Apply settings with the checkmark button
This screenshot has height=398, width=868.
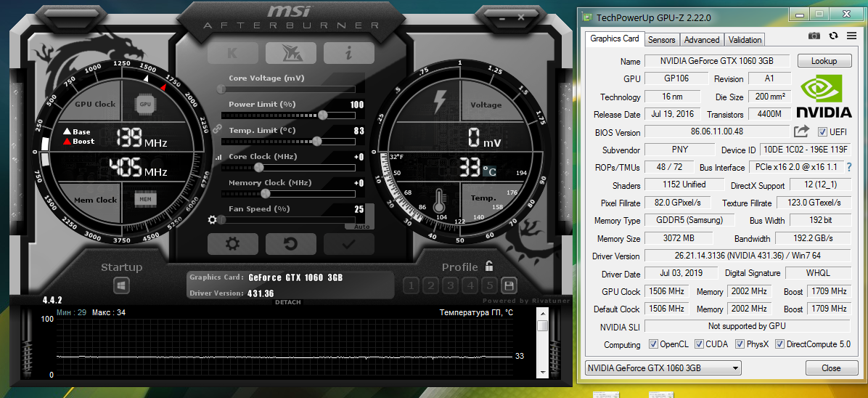(349, 244)
